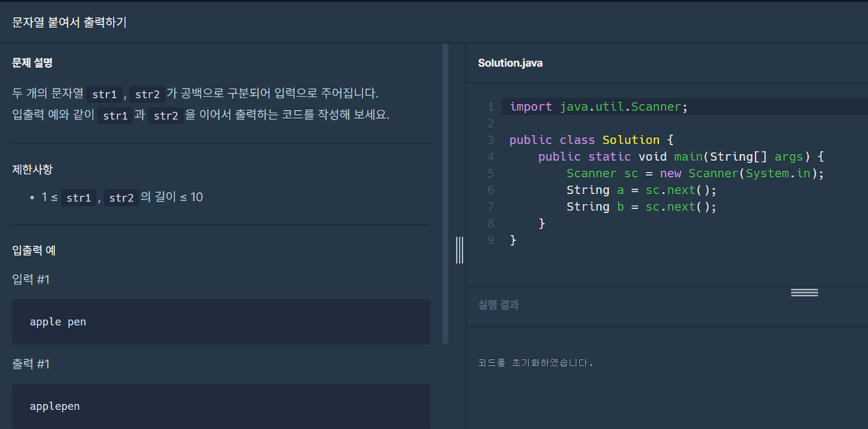Click the closing brace on line 9

tap(513, 240)
